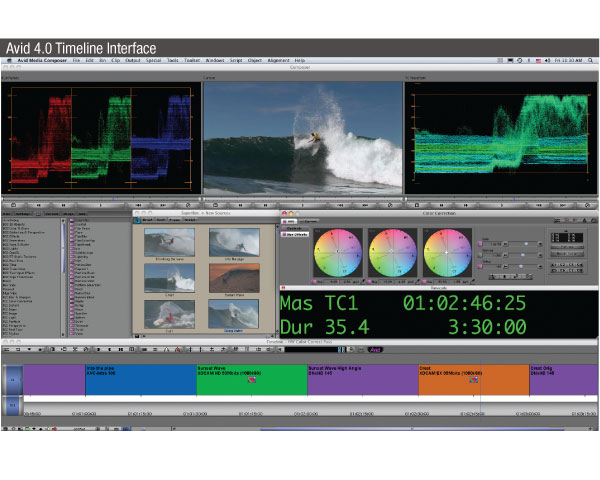Toggle the V1 video track selector

tap(13, 380)
